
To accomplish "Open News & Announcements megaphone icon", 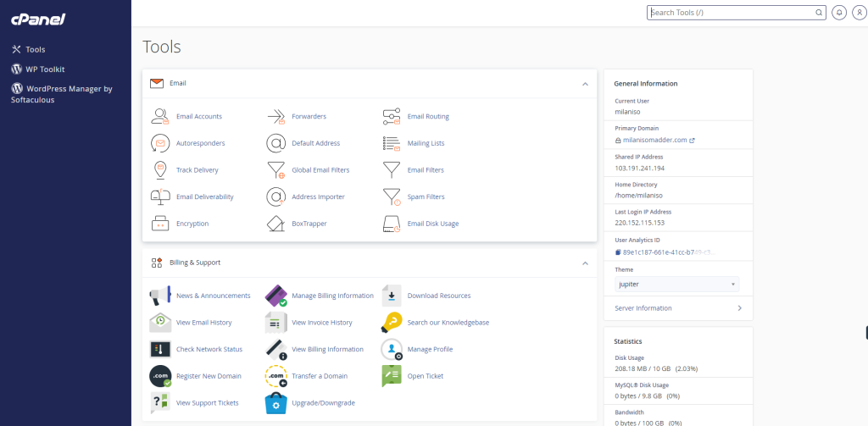I will click(160, 296).
